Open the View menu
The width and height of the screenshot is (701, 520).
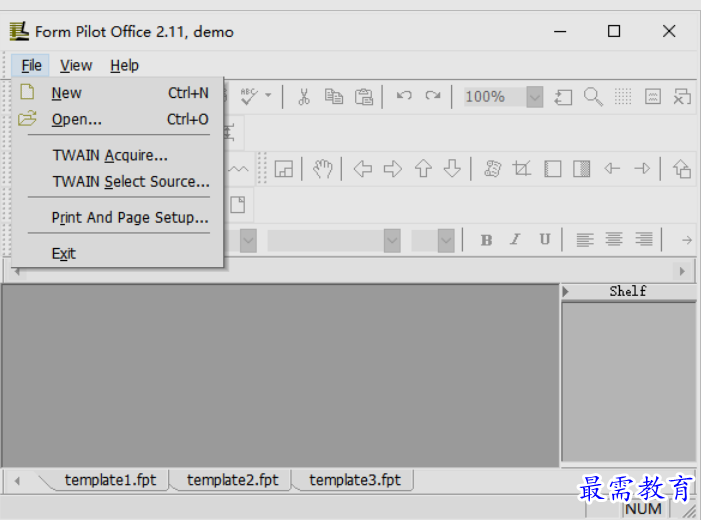(x=76, y=66)
